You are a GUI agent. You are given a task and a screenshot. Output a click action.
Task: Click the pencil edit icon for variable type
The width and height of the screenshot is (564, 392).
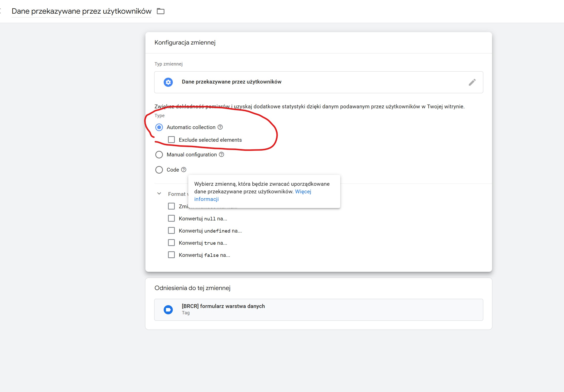click(472, 82)
